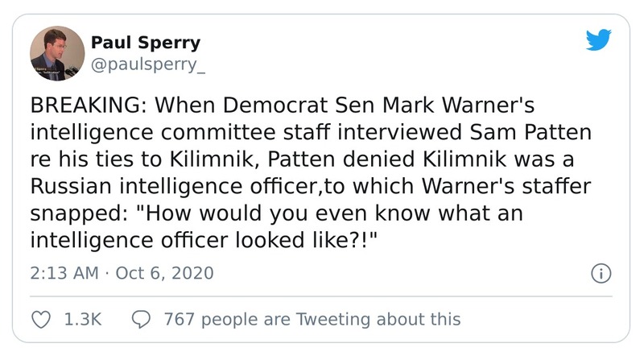Open "767 people are Tweeting about this"

click(x=312, y=319)
